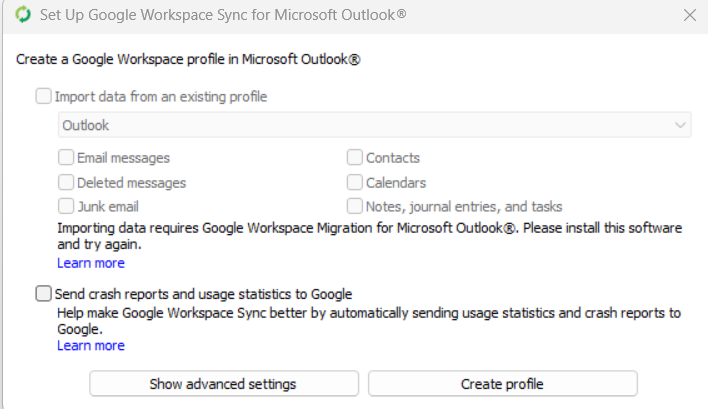The height and width of the screenshot is (409, 708).
Task: Open Learn more link about importing data
Action: (91, 263)
